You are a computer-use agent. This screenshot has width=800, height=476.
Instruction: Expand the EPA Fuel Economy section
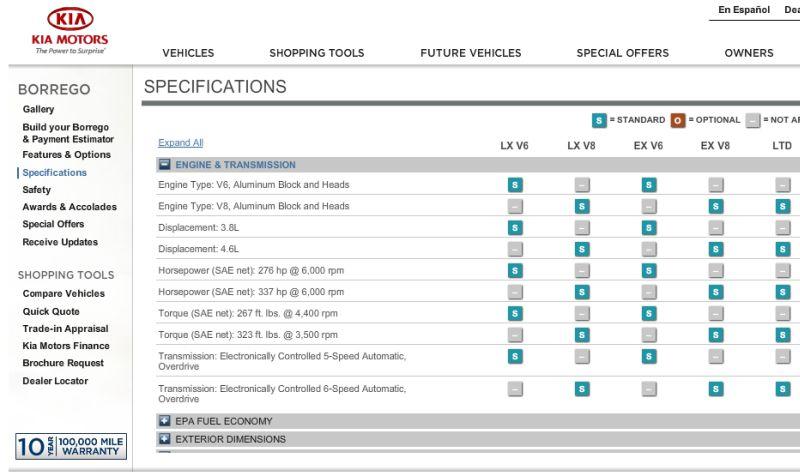pos(165,421)
